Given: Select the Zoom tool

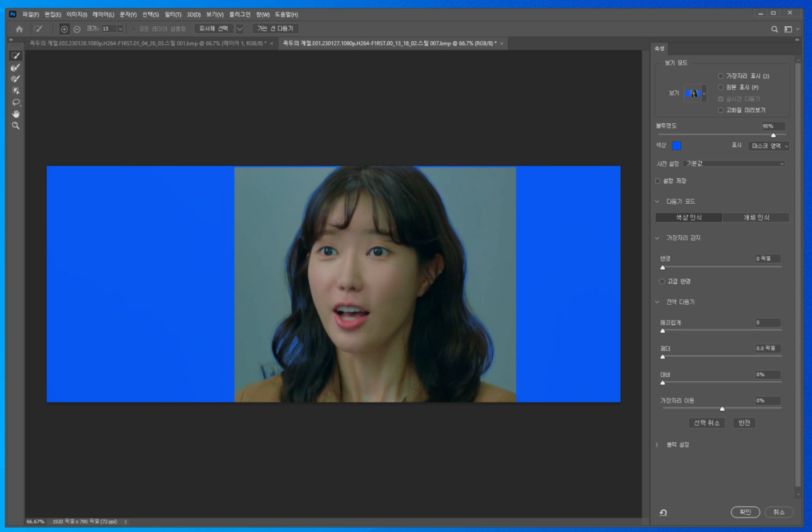Looking at the screenshot, I should 16,125.
